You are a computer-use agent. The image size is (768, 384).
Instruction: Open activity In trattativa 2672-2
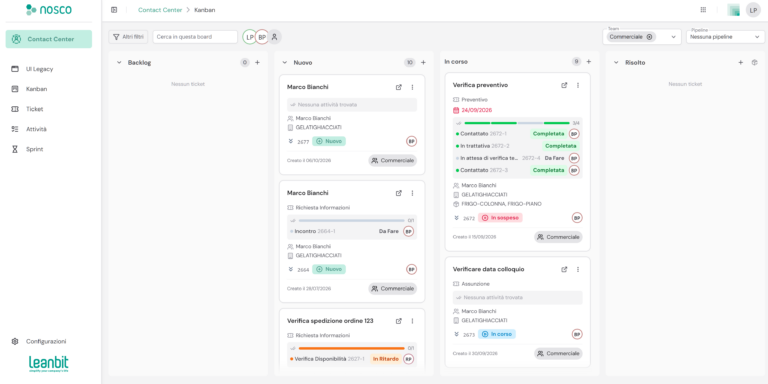[x=517, y=146]
